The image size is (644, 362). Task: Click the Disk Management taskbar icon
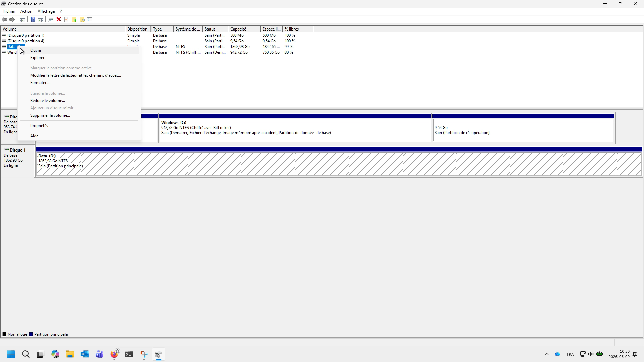(159, 354)
